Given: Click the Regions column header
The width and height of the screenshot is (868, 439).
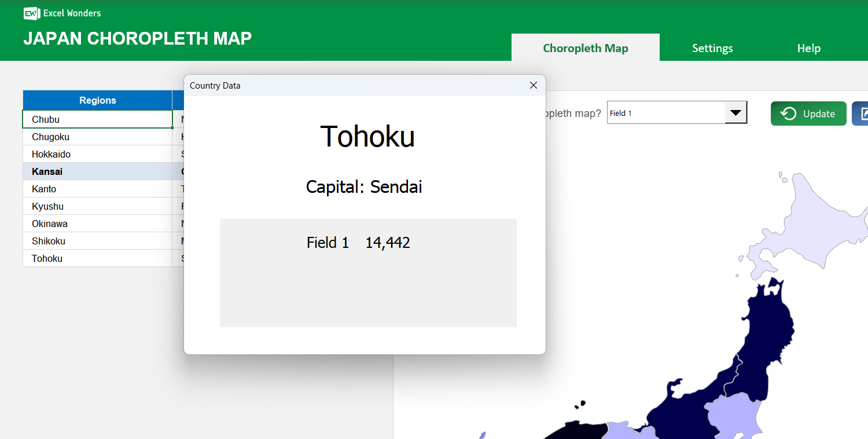Looking at the screenshot, I should [x=97, y=100].
